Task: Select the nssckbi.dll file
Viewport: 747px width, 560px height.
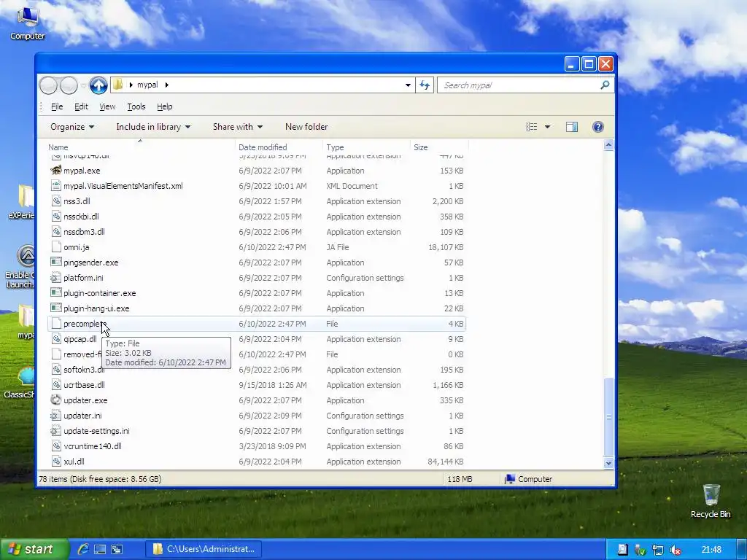Action: [x=257, y=216]
